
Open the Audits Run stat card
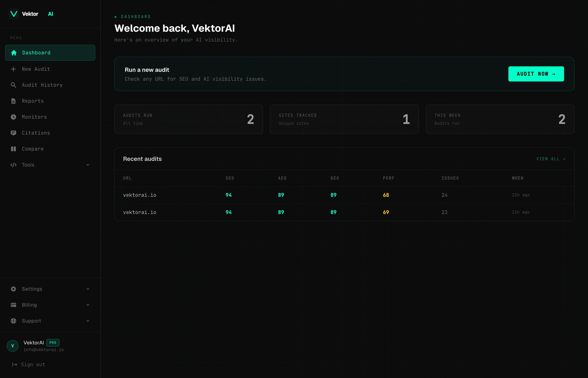[x=188, y=119]
